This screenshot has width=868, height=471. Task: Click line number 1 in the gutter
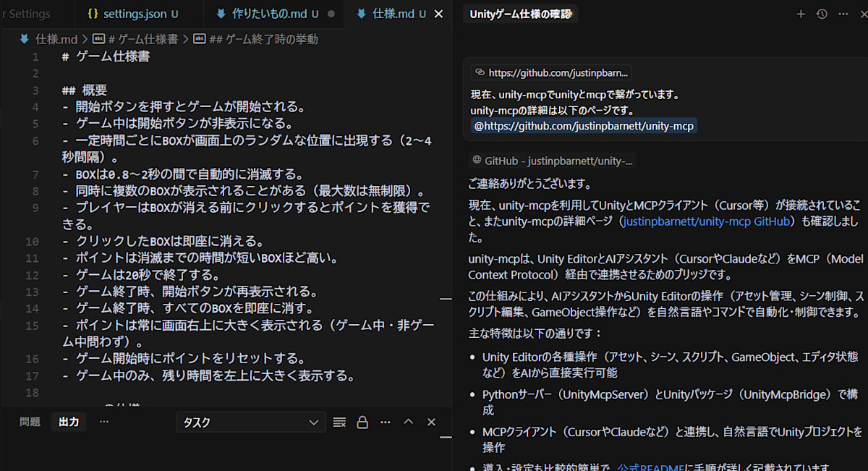point(35,56)
